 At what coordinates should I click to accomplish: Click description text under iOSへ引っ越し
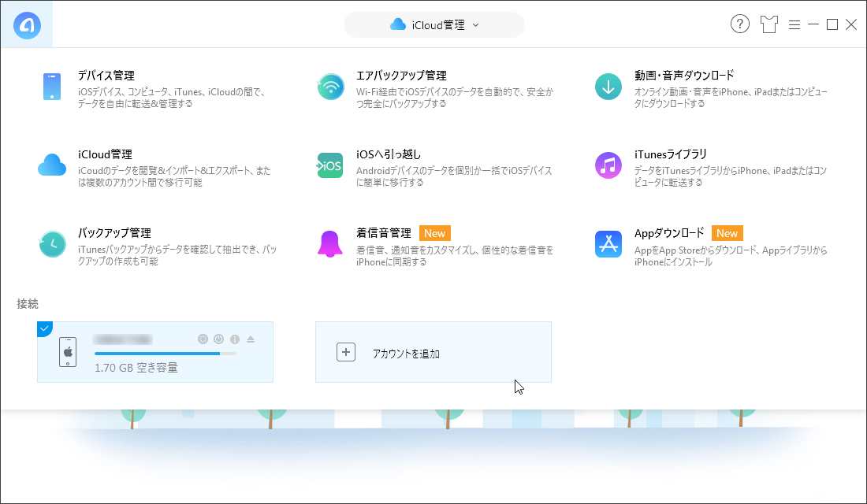pos(454,176)
